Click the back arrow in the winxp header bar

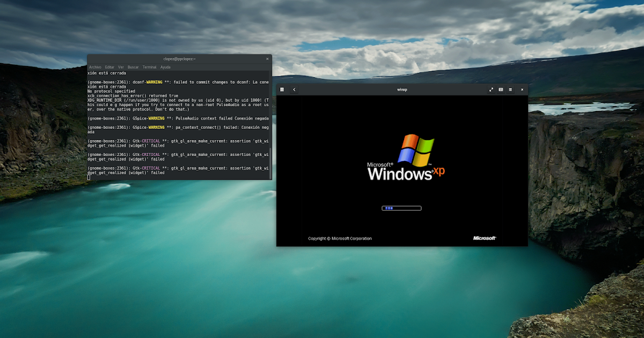click(x=294, y=90)
